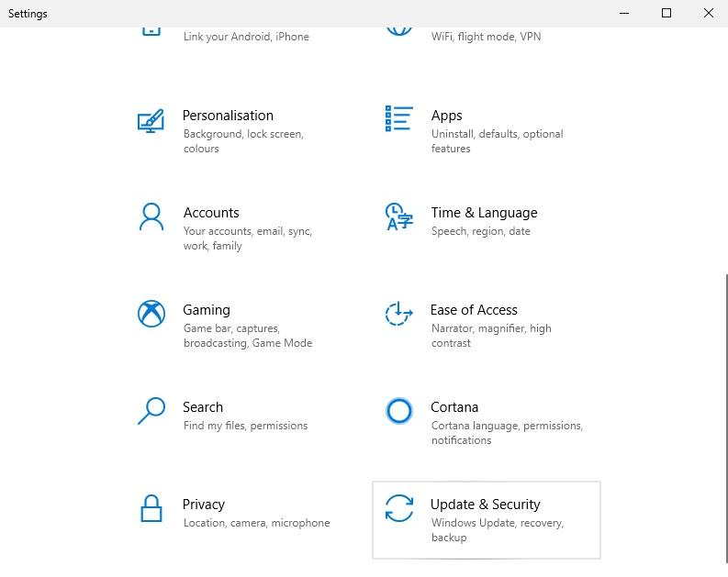Image resolution: width=728 pixels, height=577 pixels.
Task: Click the Cortana circle icon
Action: tap(398, 410)
